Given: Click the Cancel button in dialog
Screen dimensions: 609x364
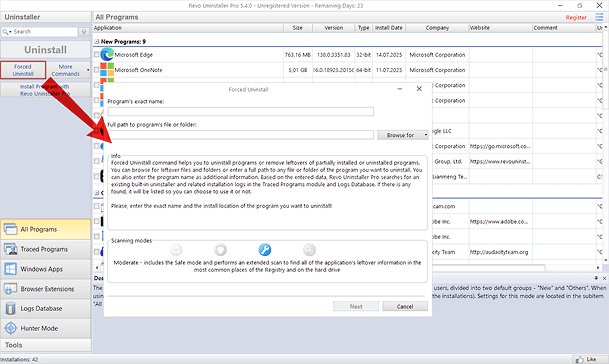Looking at the screenshot, I should 405,306.
